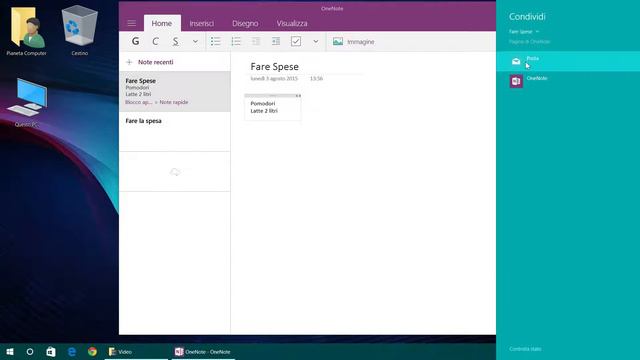The image size is (640, 360).
Task: Launch Edge from the taskbar
Action: click(72, 351)
